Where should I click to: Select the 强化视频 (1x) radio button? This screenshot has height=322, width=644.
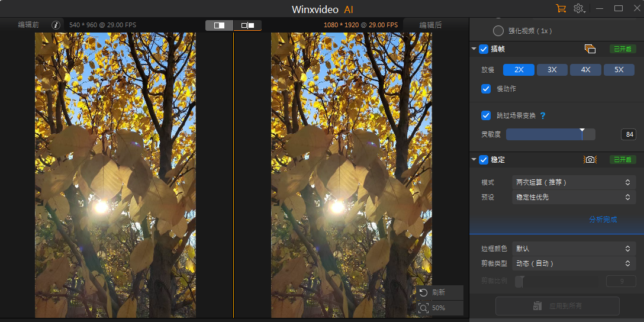point(498,31)
